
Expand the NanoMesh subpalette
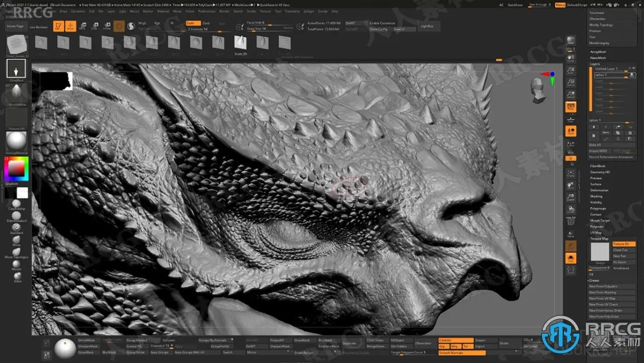(598, 58)
